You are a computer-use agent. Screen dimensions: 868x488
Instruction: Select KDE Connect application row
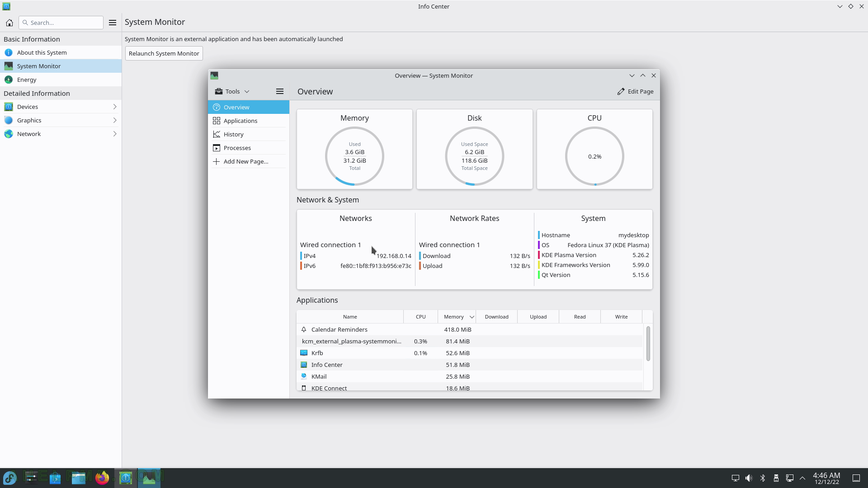(x=470, y=387)
